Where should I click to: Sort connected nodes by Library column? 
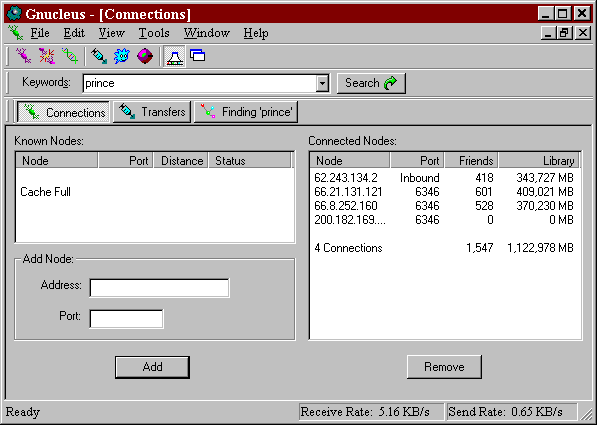539,160
